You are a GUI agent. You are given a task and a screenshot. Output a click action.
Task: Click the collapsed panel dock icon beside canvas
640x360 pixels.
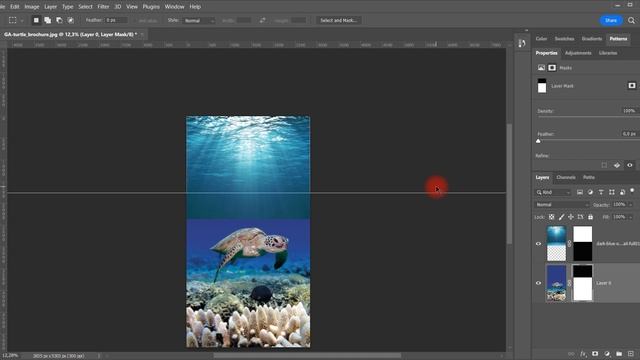pos(522,43)
